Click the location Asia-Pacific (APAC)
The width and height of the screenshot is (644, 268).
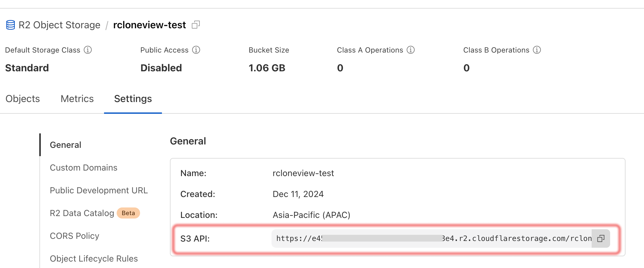click(x=312, y=215)
